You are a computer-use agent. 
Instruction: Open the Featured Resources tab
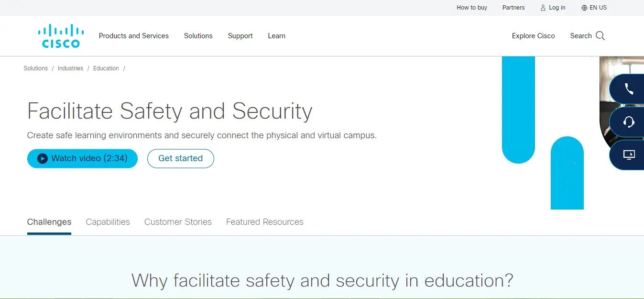tap(264, 222)
